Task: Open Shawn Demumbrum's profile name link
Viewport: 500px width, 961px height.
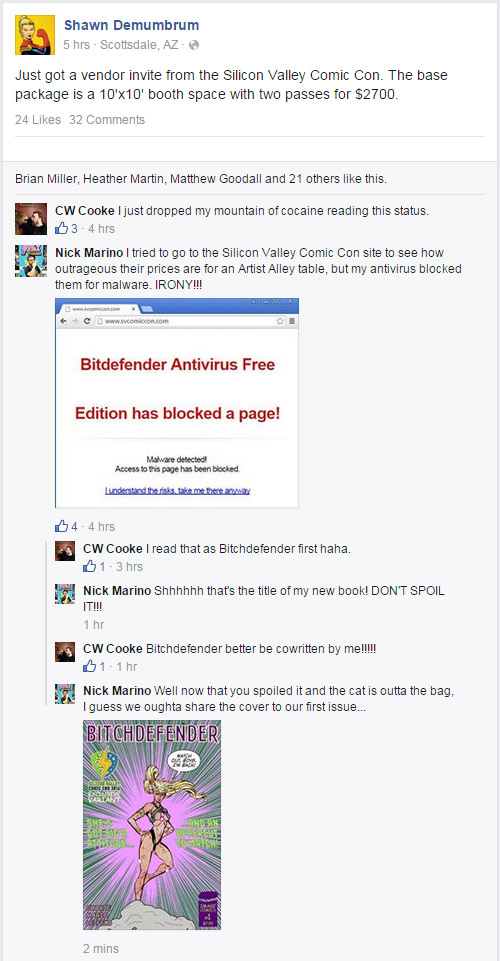Action: click(131, 25)
